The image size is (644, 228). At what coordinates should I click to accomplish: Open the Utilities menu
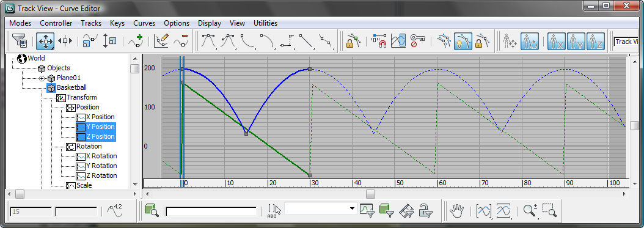point(265,23)
